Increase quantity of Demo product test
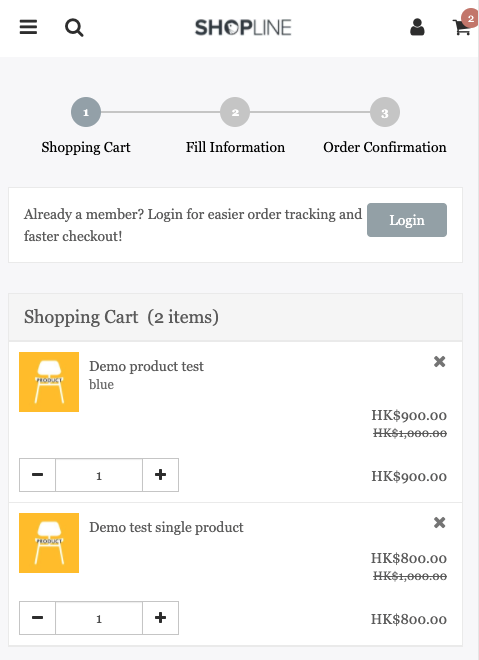Image resolution: width=479 pixels, height=660 pixels. tap(160, 475)
